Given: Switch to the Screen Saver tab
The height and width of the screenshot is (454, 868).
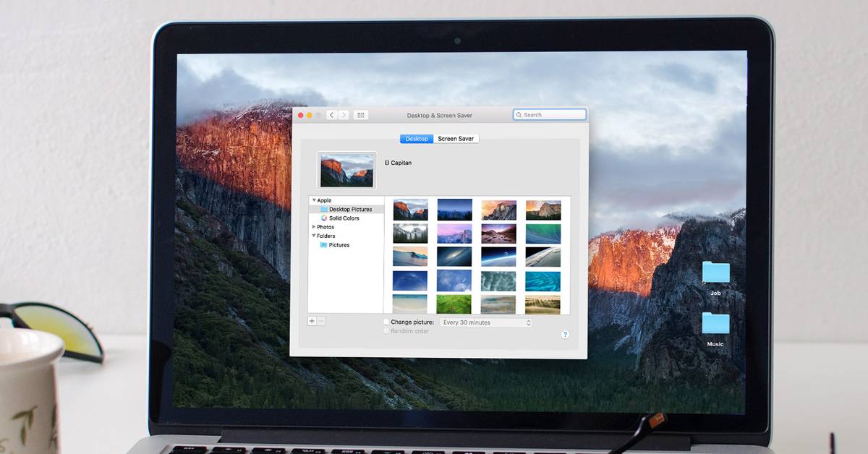Looking at the screenshot, I should click(x=456, y=138).
